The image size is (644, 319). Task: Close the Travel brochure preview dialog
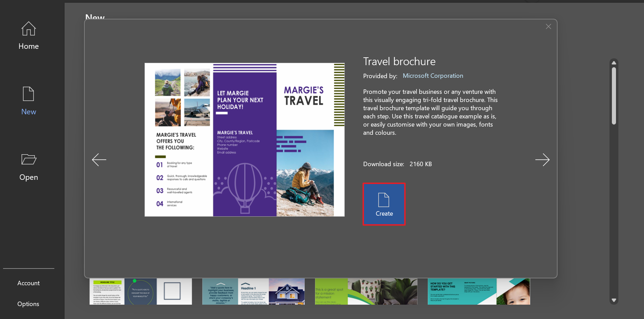tap(548, 27)
